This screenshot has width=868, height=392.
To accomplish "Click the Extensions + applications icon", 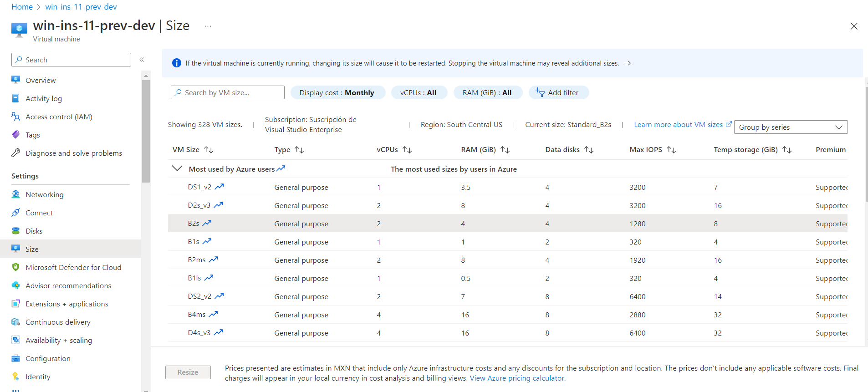I will pyautogui.click(x=16, y=304).
